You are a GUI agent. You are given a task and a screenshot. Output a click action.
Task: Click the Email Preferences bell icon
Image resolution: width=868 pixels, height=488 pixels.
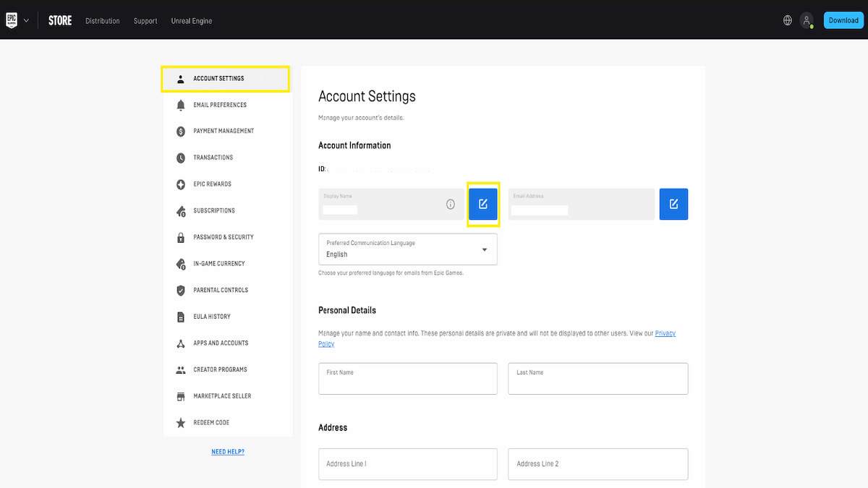181,105
